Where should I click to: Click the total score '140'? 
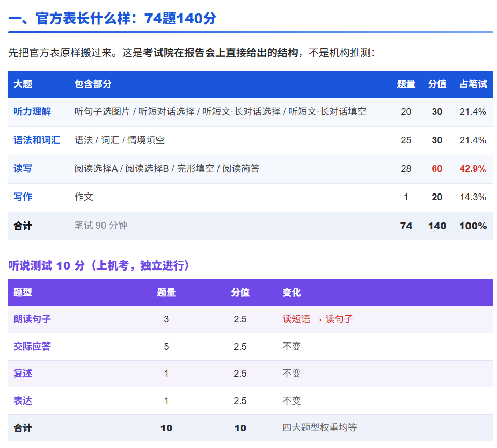[437, 226]
